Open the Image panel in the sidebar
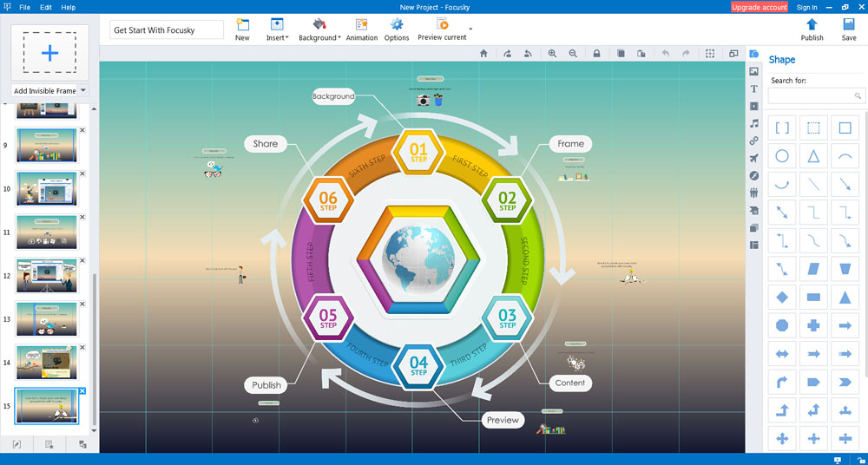 (x=754, y=71)
